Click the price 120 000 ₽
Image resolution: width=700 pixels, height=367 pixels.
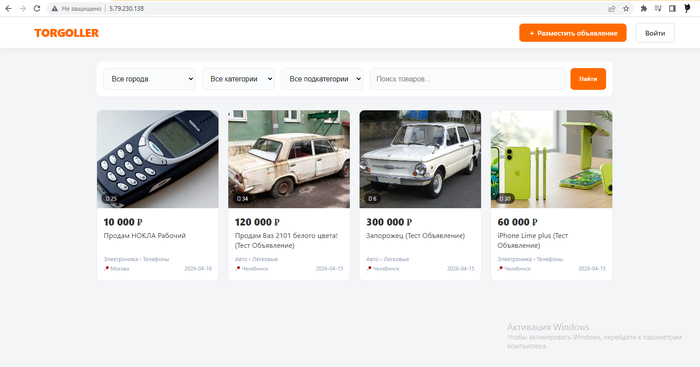pos(257,222)
